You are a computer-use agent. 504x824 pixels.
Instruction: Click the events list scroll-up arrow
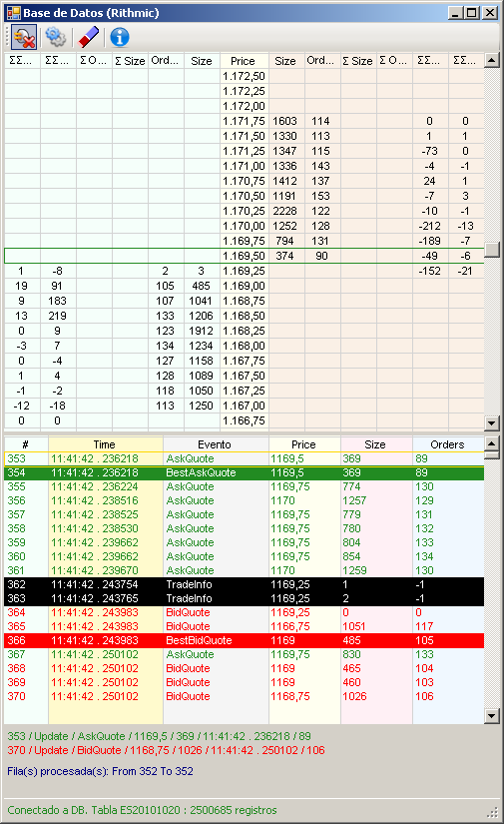pos(491,443)
